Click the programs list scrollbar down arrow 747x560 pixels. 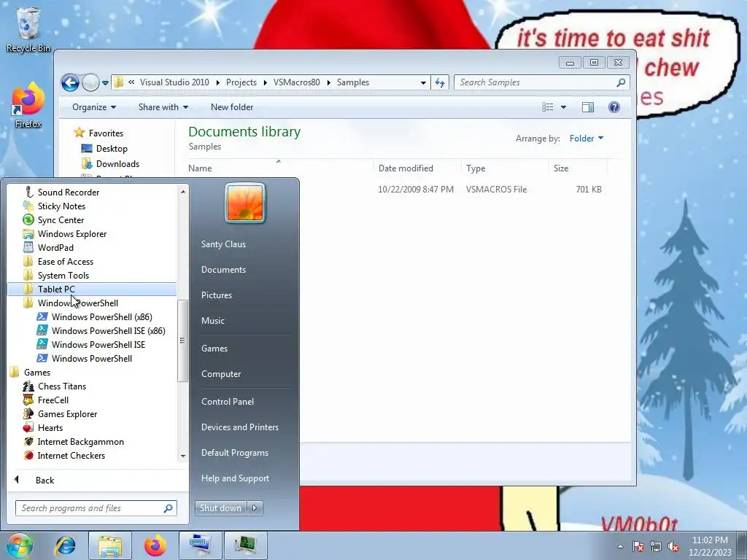[x=183, y=456]
